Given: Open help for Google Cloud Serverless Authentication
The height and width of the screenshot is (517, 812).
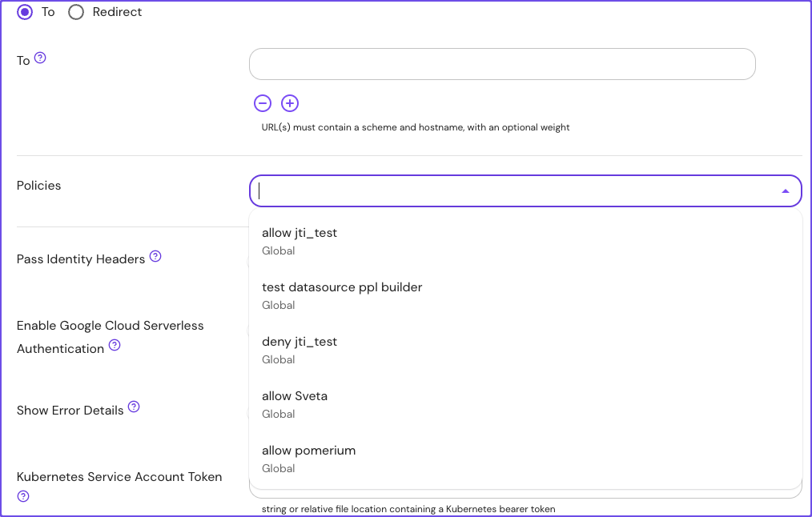Looking at the screenshot, I should [x=115, y=346].
